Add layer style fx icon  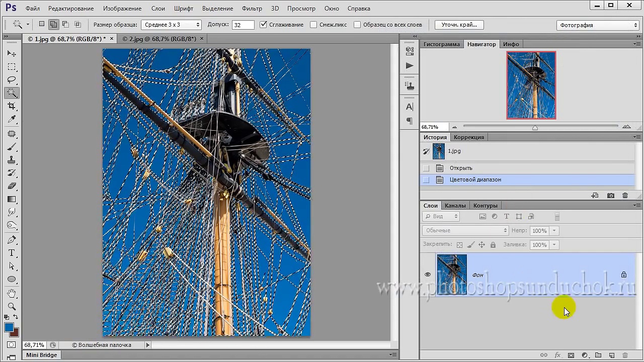point(557,355)
